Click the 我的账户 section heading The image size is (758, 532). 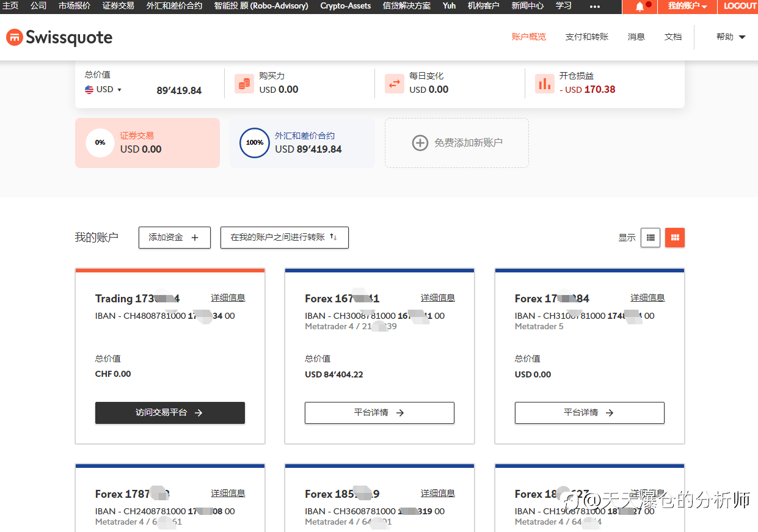97,238
